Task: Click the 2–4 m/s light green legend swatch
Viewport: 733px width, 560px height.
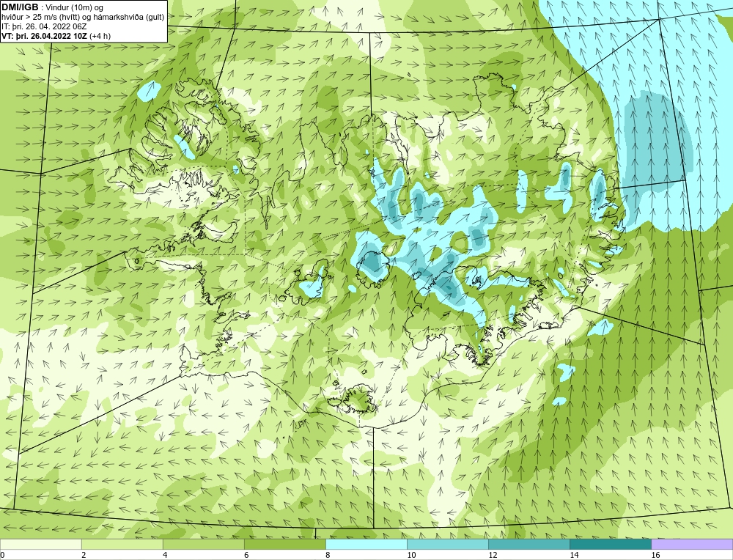Action: [x=122, y=544]
